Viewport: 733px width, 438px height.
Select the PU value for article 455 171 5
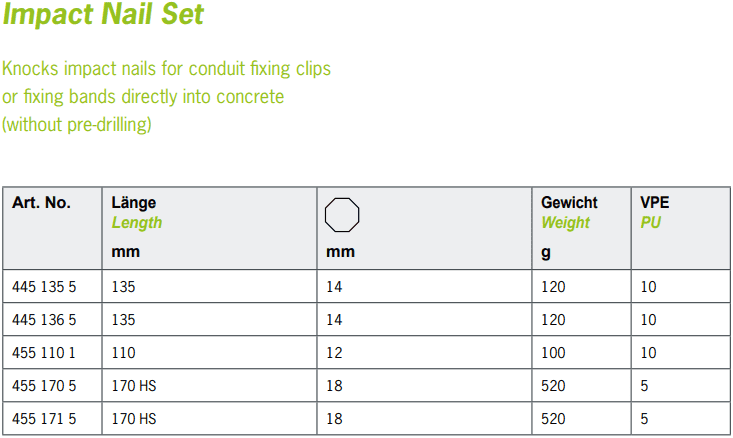point(644,419)
